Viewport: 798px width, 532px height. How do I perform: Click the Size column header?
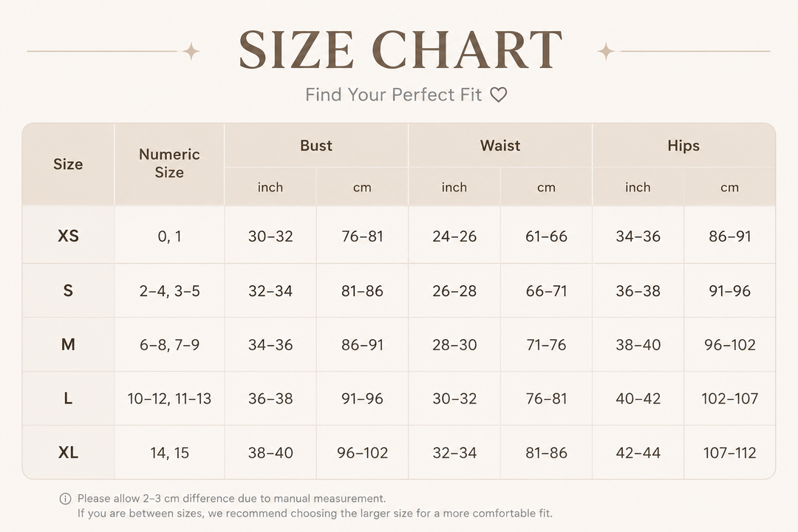(68, 164)
